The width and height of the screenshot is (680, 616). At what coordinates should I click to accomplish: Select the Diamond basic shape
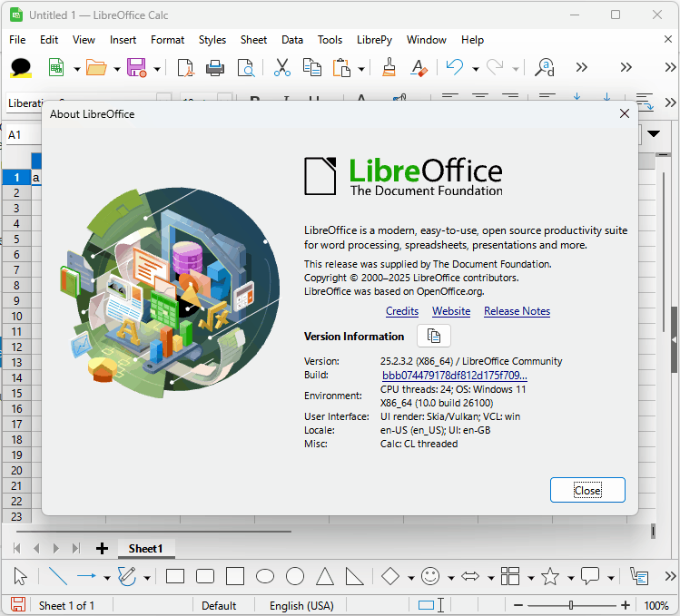(390, 577)
